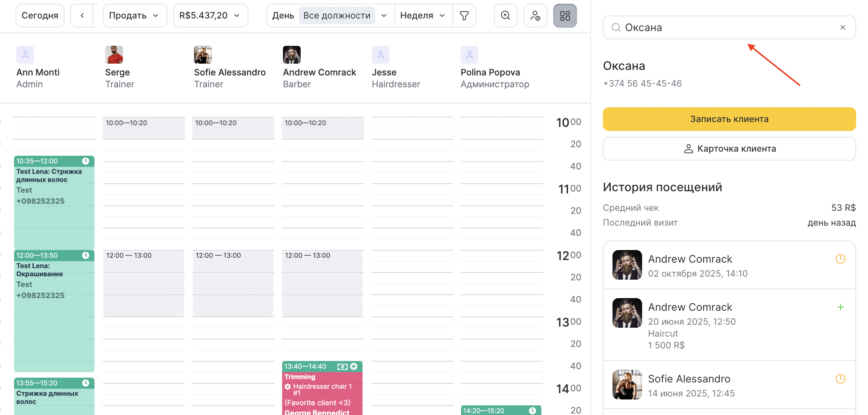Toggle the grid layout view button
The width and height of the screenshot is (868, 415).
click(x=565, y=16)
